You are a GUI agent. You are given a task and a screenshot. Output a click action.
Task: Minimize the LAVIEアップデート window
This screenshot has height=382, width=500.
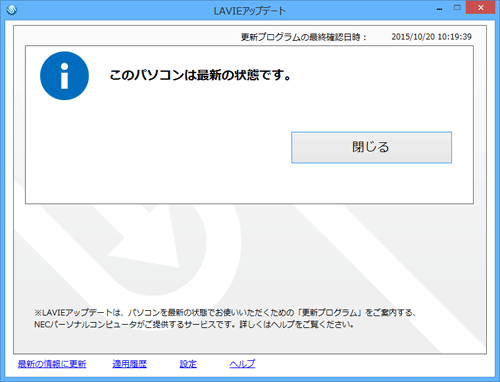[440, 9]
